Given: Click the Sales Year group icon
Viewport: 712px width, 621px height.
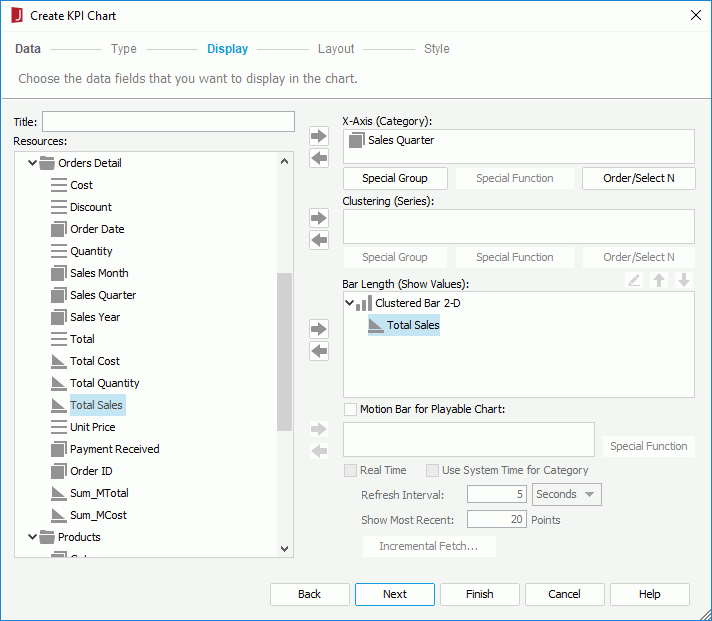Looking at the screenshot, I should tap(59, 317).
